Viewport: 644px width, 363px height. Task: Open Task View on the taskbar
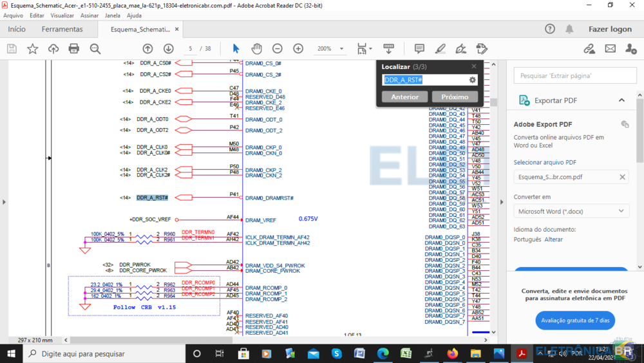click(220, 353)
